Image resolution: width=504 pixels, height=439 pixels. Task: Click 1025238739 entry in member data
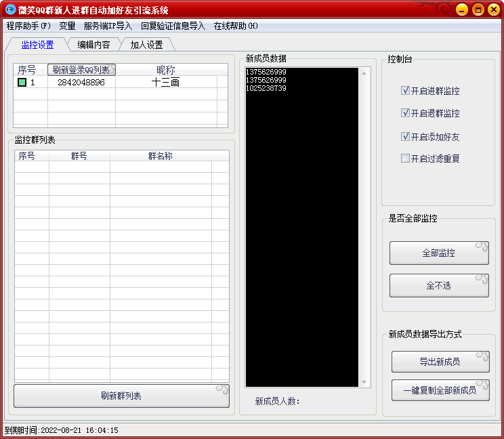[266, 88]
